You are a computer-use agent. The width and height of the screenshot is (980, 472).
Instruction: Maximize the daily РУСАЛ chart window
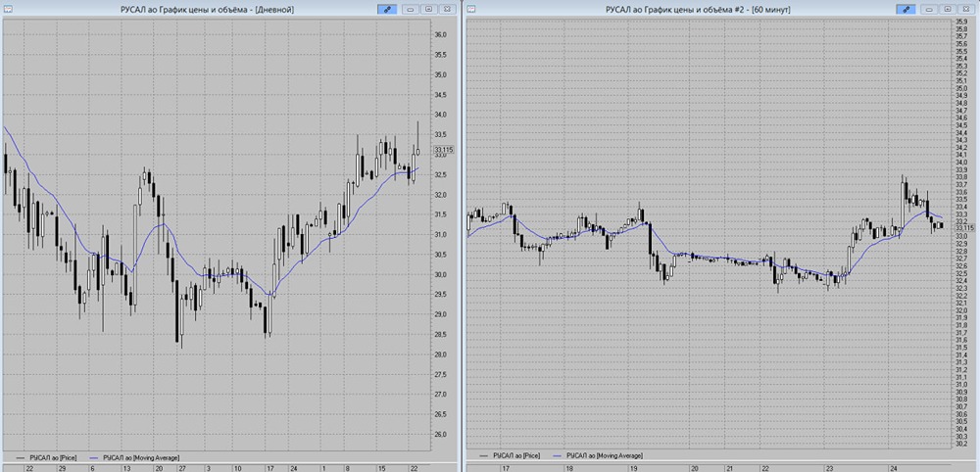click(429, 10)
